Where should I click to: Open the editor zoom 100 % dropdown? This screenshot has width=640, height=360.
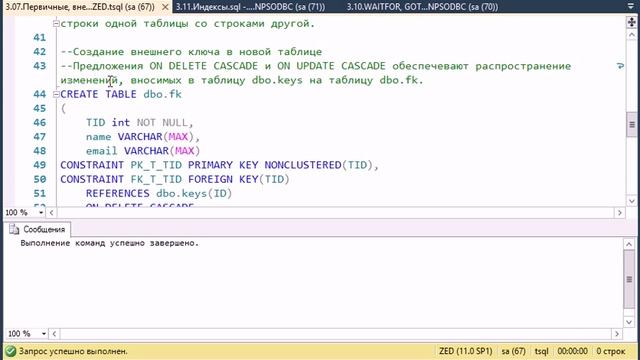[41, 213]
